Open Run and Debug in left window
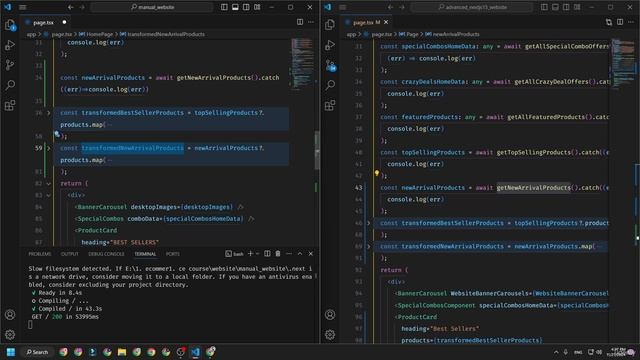The height and width of the screenshot is (360, 640). click(x=10, y=45)
